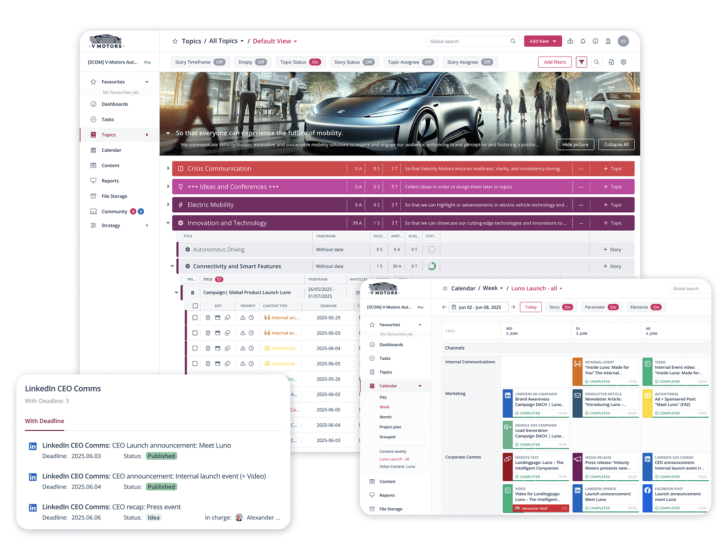Image resolution: width=728 pixels, height=560 pixels.
Task: Open the Reports section in the sidebar
Action: pyautogui.click(x=110, y=181)
